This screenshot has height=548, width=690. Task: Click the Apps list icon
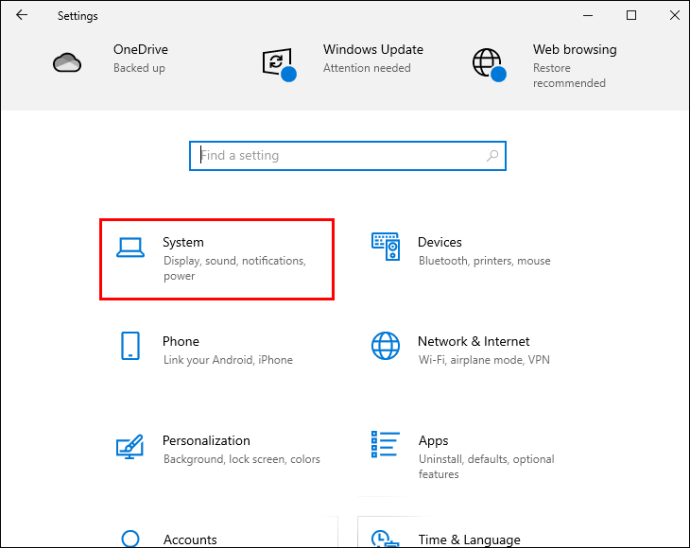click(x=385, y=444)
